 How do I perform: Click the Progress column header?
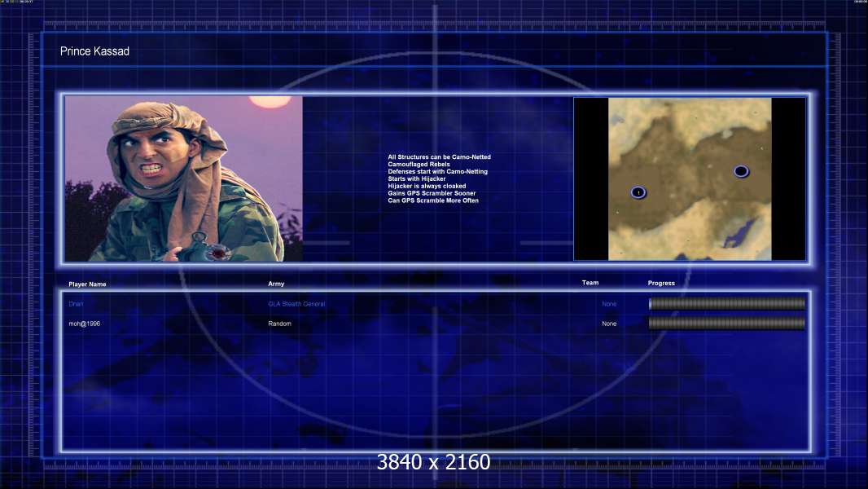tap(661, 283)
